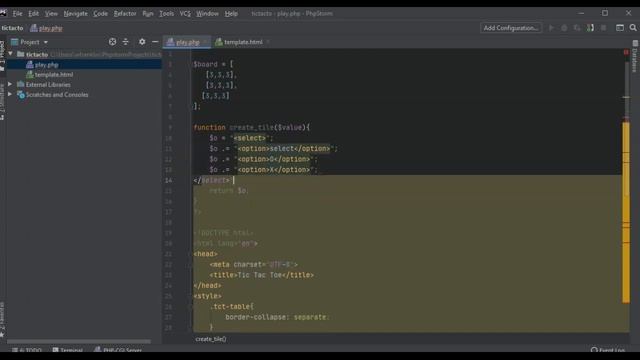Open the Run menu
The image size is (640, 360).
pos(148,13)
